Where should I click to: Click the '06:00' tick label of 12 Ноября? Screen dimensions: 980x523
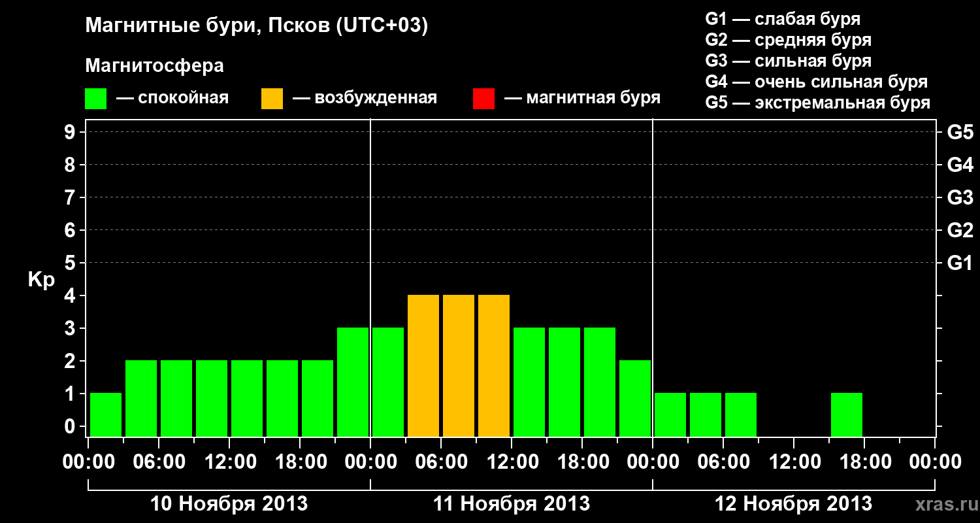[723, 462]
